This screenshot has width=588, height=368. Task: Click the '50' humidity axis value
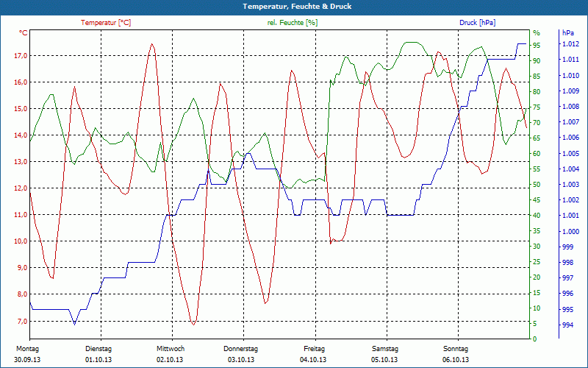[537, 185]
